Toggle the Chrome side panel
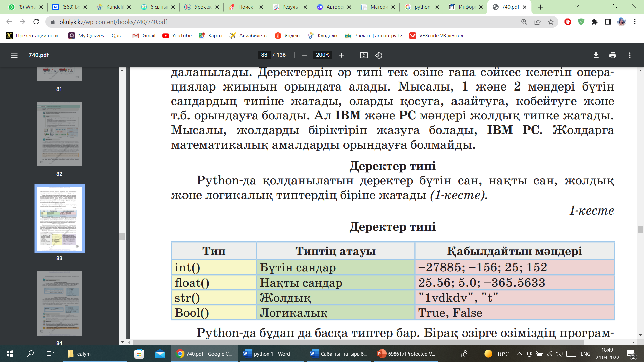Screen dimensions: 644x362 point(608,22)
